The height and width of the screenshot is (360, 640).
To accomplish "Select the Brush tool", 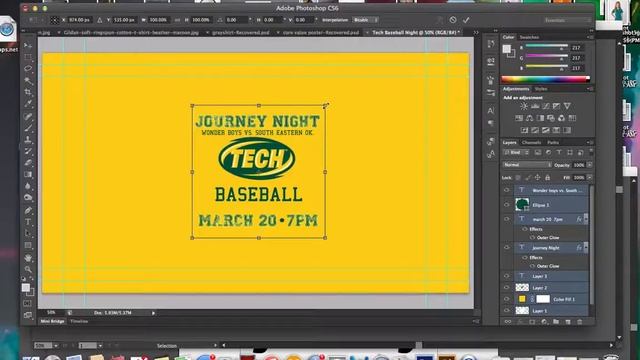I will pyautogui.click(x=28, y=128).
